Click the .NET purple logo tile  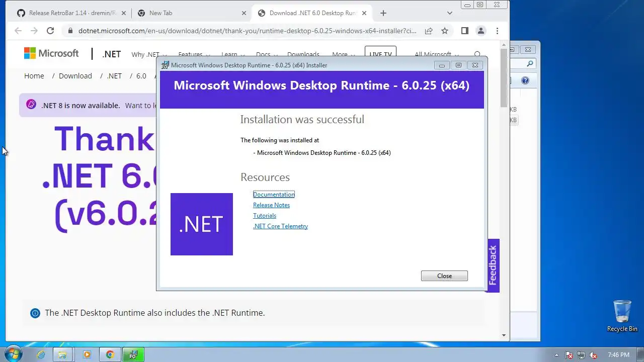(x=202, y=224)
